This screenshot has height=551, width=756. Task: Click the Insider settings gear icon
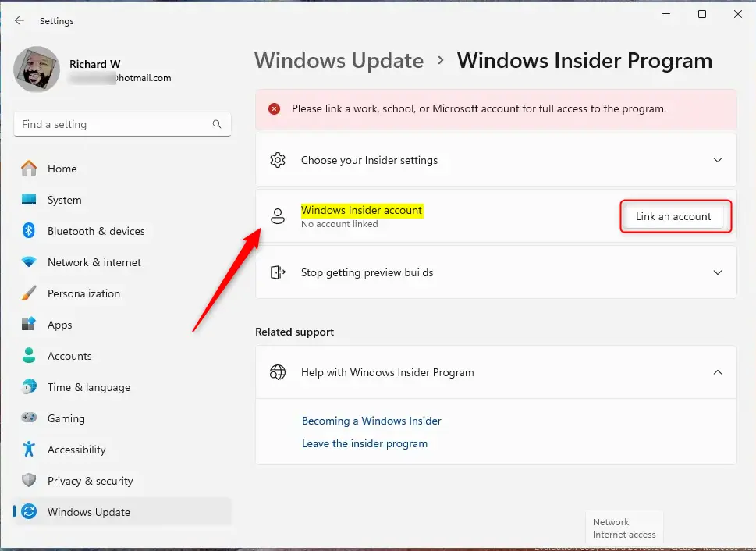[278, 160]
